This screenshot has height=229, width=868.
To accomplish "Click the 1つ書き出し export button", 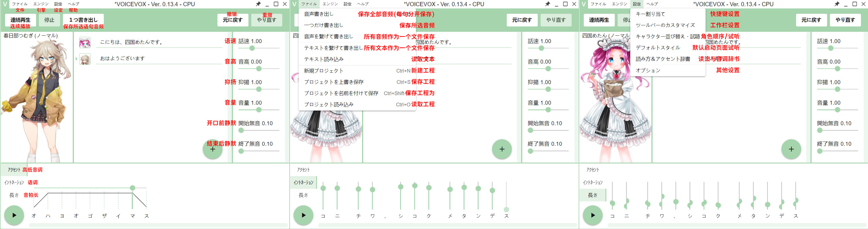I will click(x=83, y=20).
